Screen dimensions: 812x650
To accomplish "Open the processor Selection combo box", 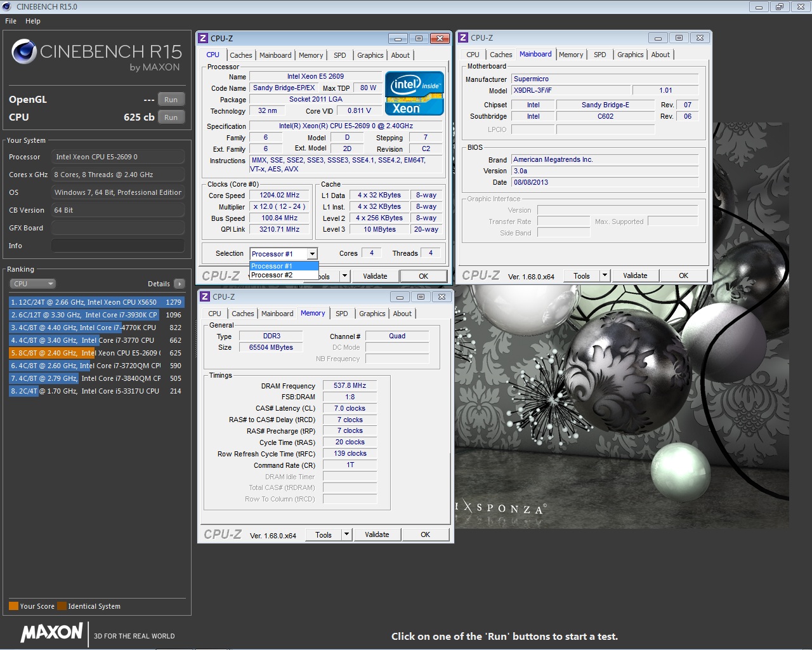I will (284, 254).
